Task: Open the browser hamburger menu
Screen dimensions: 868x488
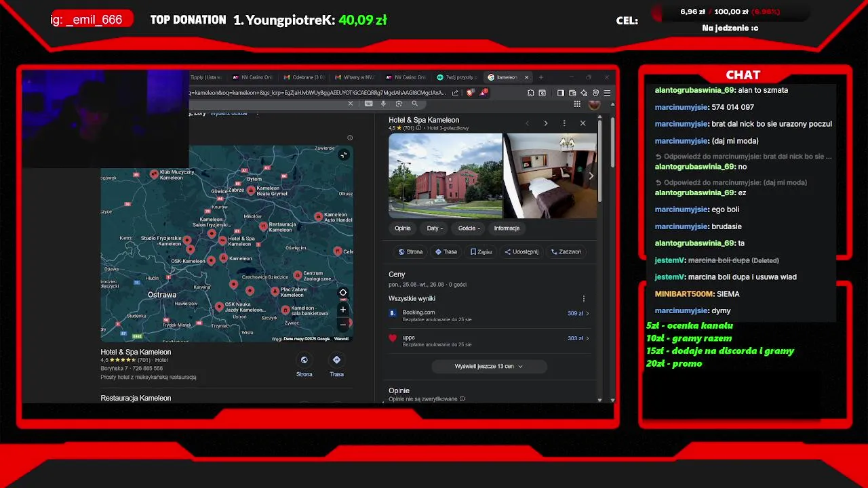Action: [607, 93]
